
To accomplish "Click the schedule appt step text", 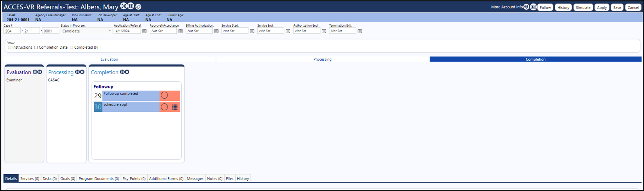I will (x=115, y=105).
